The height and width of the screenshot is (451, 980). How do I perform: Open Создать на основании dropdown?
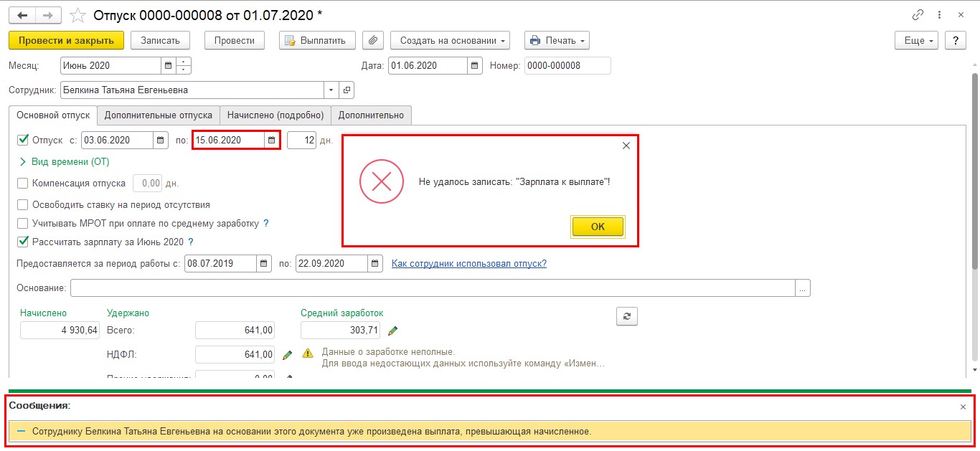coord(450,41)
